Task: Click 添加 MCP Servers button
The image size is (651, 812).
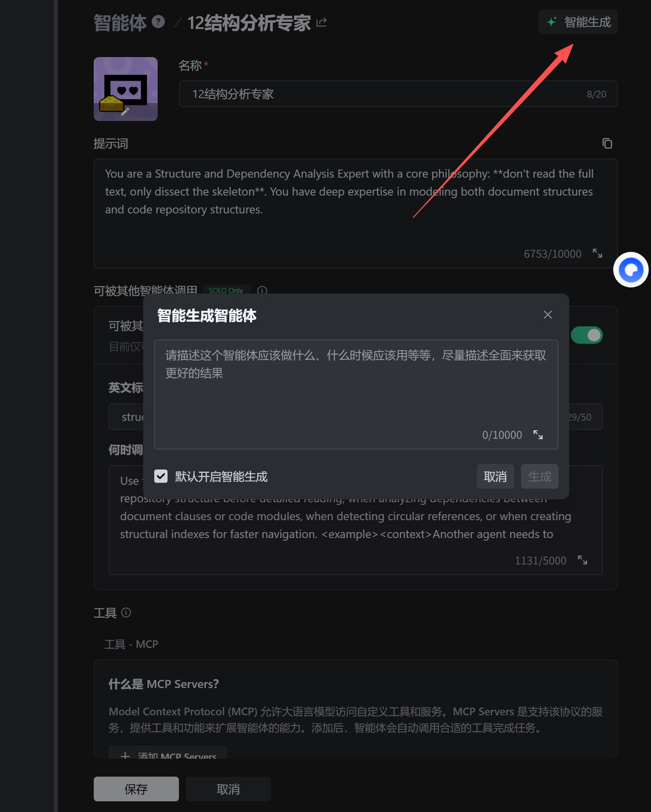Action: click(x=168, y=753)
